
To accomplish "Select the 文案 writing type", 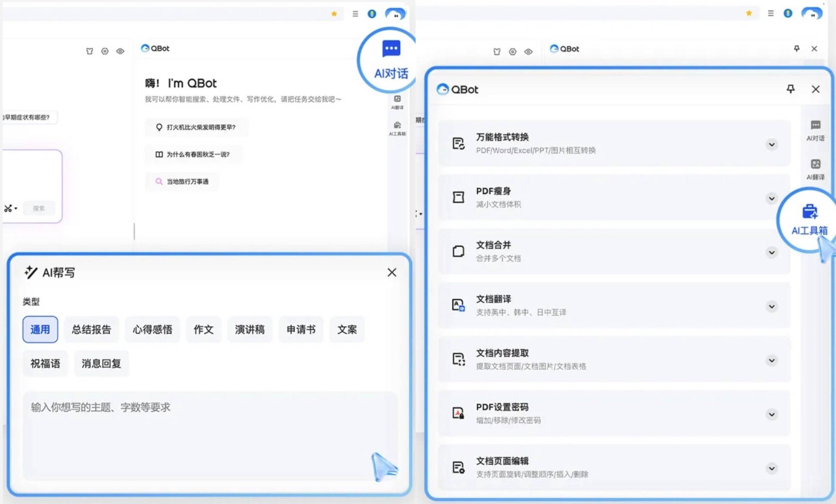I will coord(347,329).
